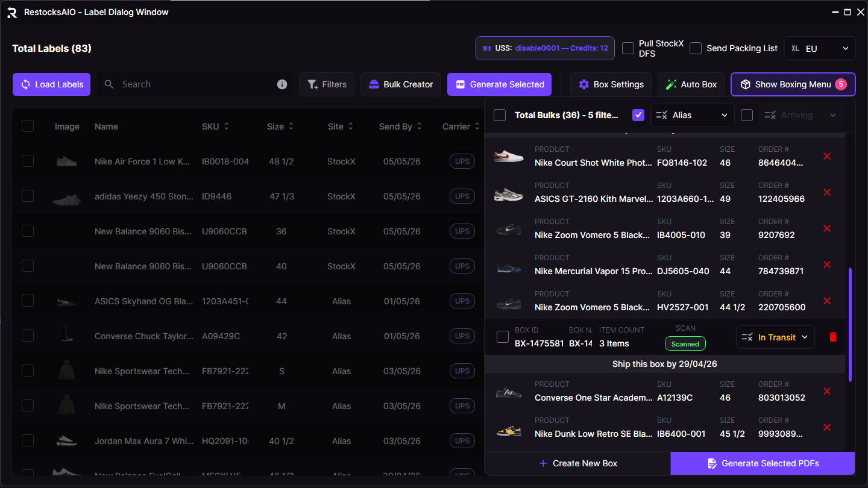Remove the Nike Dunk Low Retro SE item
This screenshot has height=488, width=868.
tap(827, 428)
